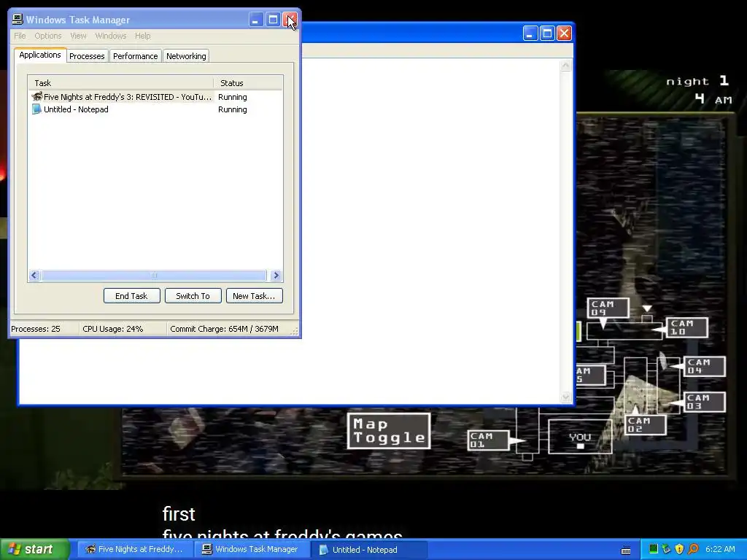Close the Notepad window

564,33
